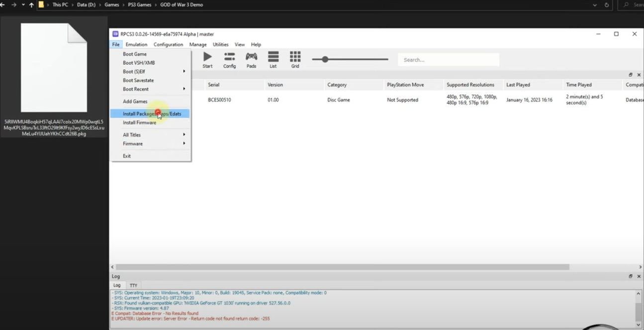The width and height of the screenshot is (644, 330).
Task: Open the Emulation menu
Action: (x=136, y=45)
